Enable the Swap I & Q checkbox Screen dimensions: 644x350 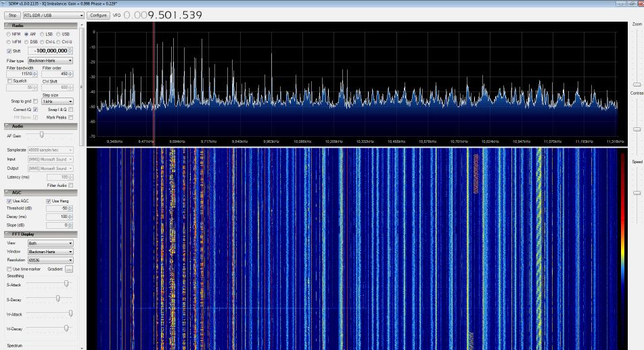pyautogui.click(x=70, y=110)
